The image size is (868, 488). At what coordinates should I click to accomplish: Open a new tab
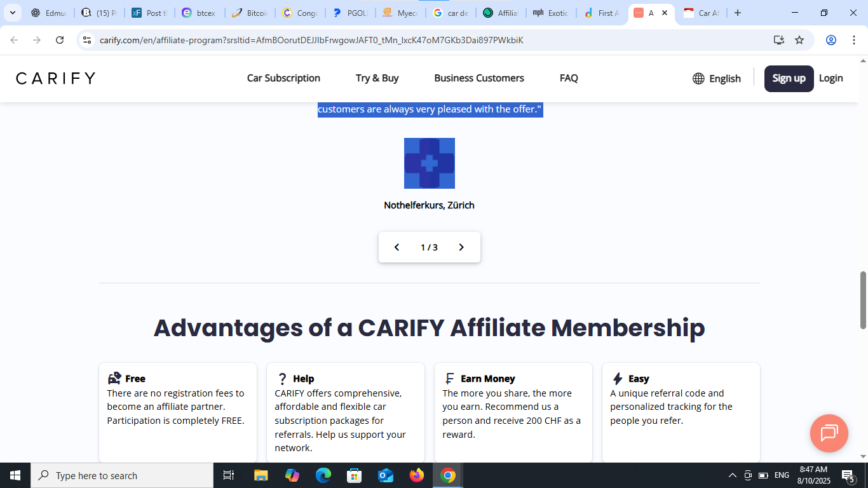tap(738, 13)
